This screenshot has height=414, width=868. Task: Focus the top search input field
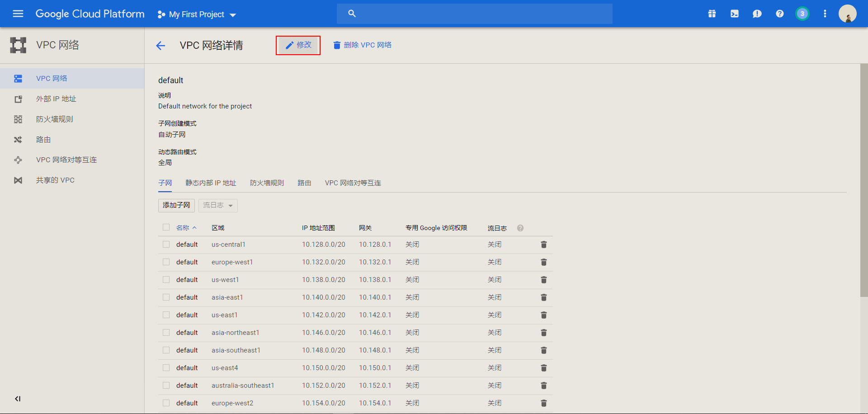[x=475, y=14]
